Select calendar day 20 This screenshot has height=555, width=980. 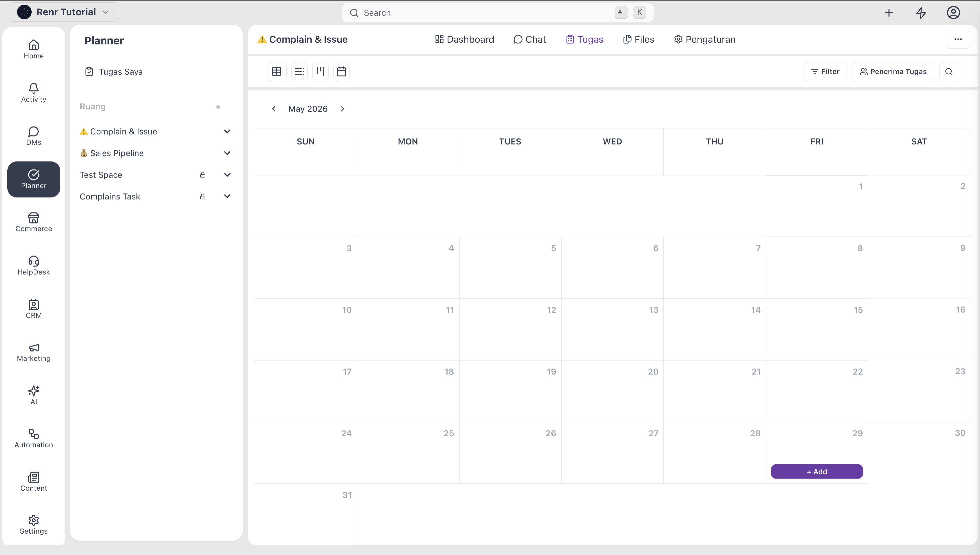[x=612, y=391]
